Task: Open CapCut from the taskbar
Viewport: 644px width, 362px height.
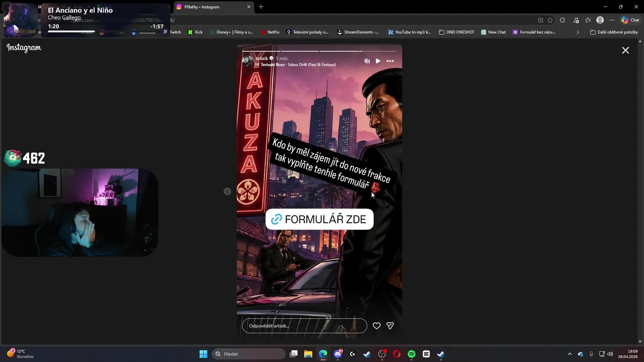Action: point(426,354)
